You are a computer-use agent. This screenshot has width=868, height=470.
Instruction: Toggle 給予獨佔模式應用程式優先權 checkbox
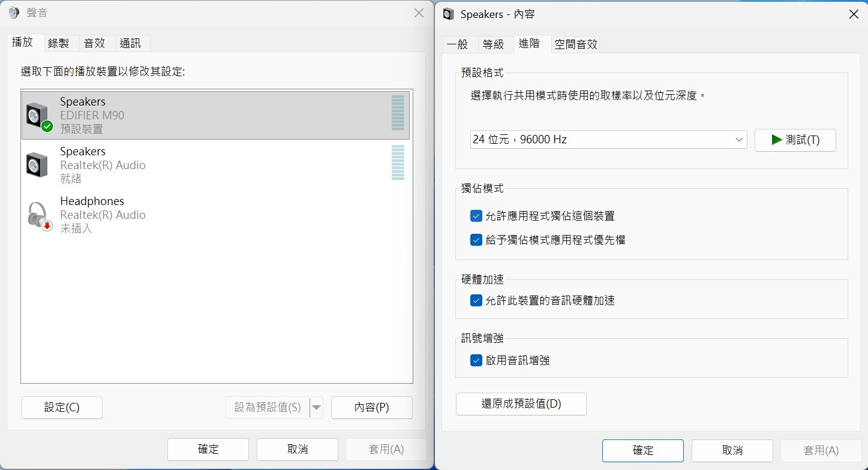[476, 240]
